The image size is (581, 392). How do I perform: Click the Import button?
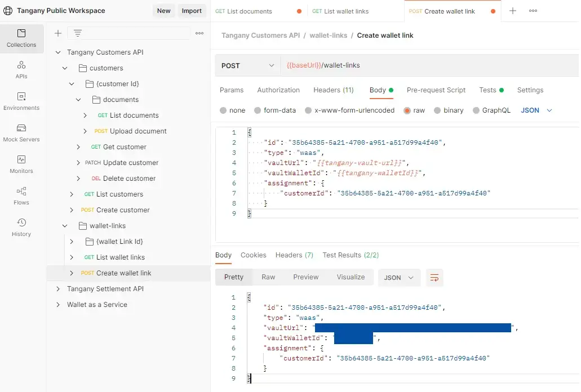coord(192,11)
